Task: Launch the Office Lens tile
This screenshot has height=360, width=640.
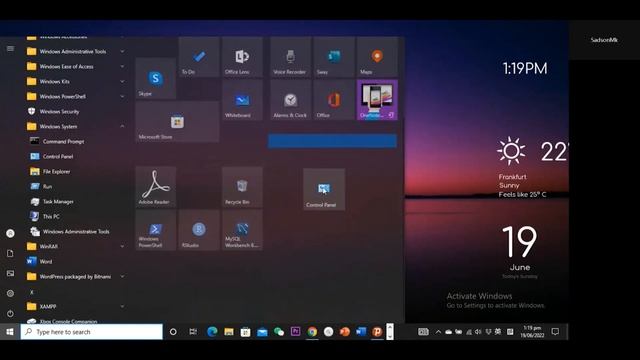Action: (242, 57)
